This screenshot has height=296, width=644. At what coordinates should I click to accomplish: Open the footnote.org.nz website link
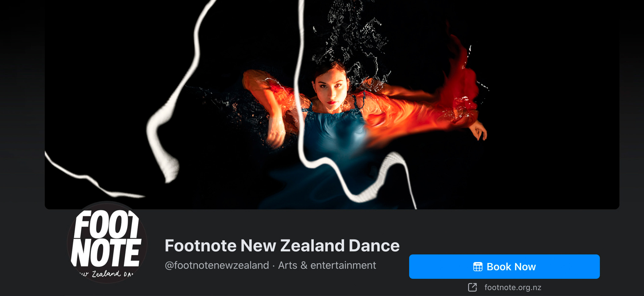tap(513, 287)
